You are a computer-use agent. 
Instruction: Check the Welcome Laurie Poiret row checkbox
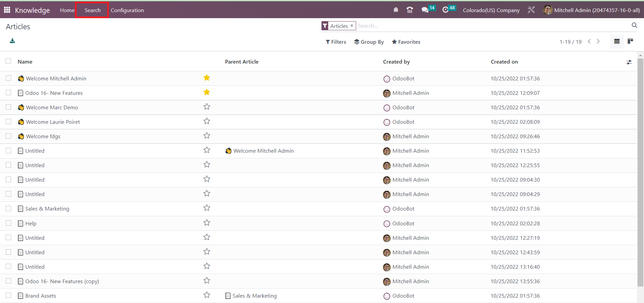[8, 121]
